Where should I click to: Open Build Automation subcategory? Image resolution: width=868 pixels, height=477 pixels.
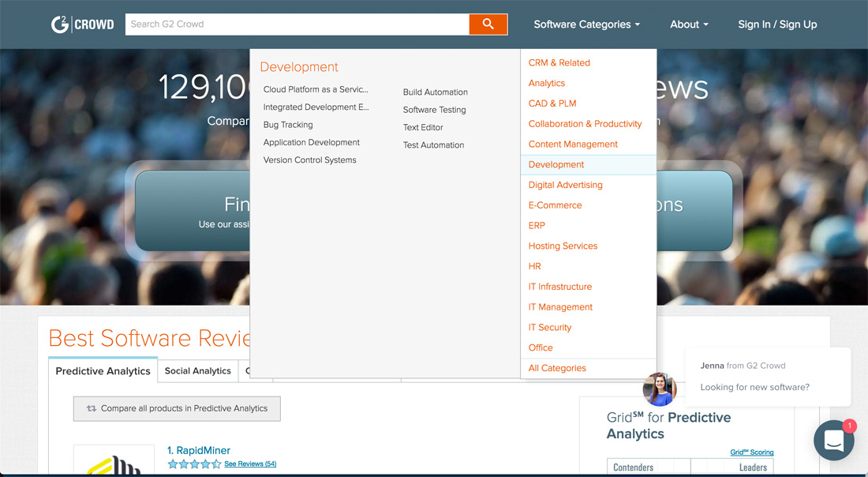point(435,92)
